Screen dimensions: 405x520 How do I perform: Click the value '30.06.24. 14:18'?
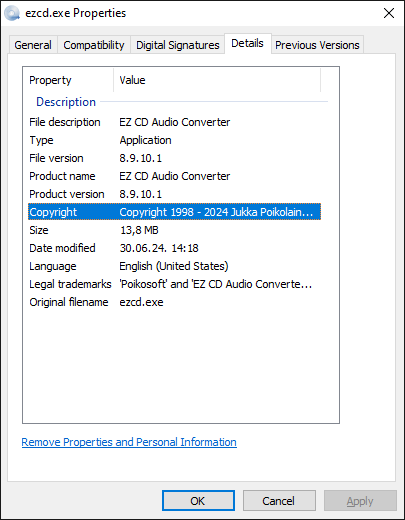tap(159, 248)
